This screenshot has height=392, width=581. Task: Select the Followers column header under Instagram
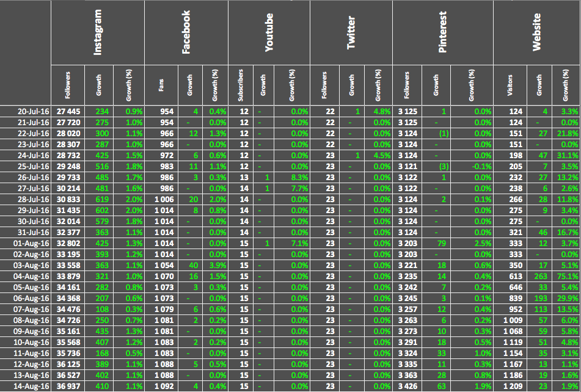coord(68,85)
